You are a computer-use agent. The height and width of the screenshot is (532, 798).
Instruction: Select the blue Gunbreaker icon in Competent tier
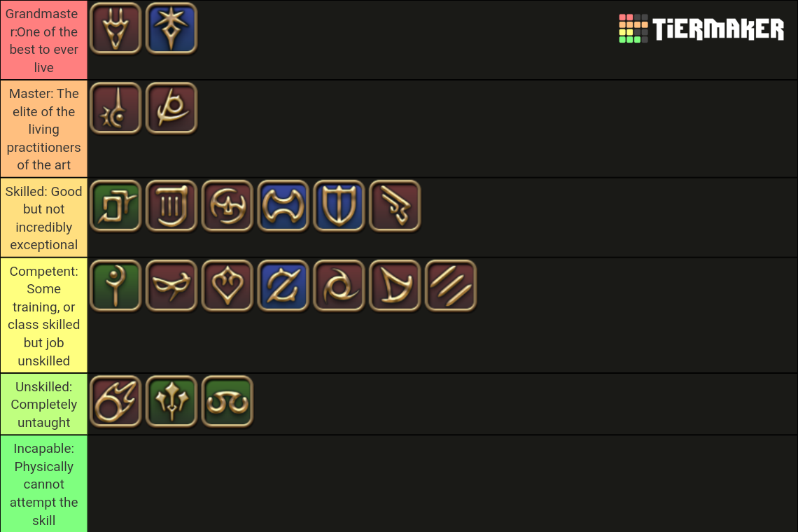283,285
